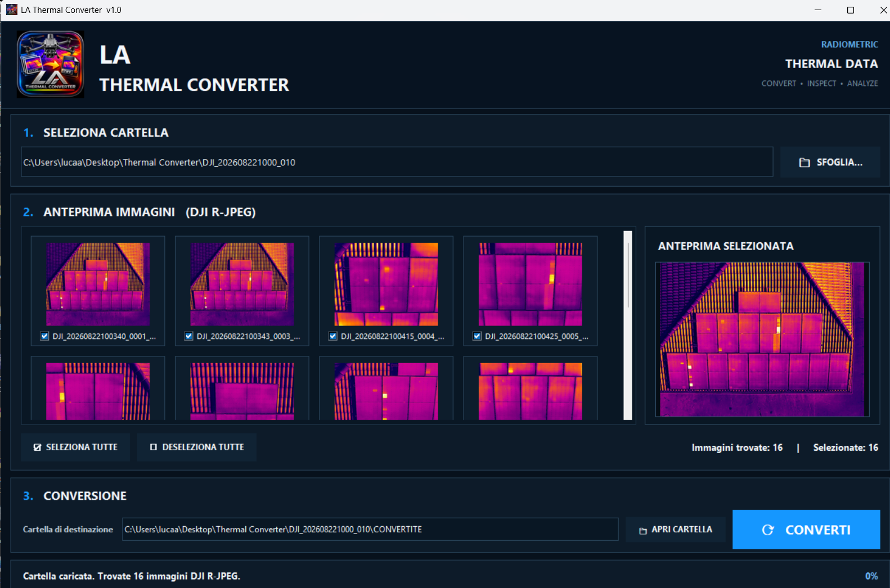Click the 'RADIOMETRIC' header label
The image size is (890, 588).
(849, 44)
